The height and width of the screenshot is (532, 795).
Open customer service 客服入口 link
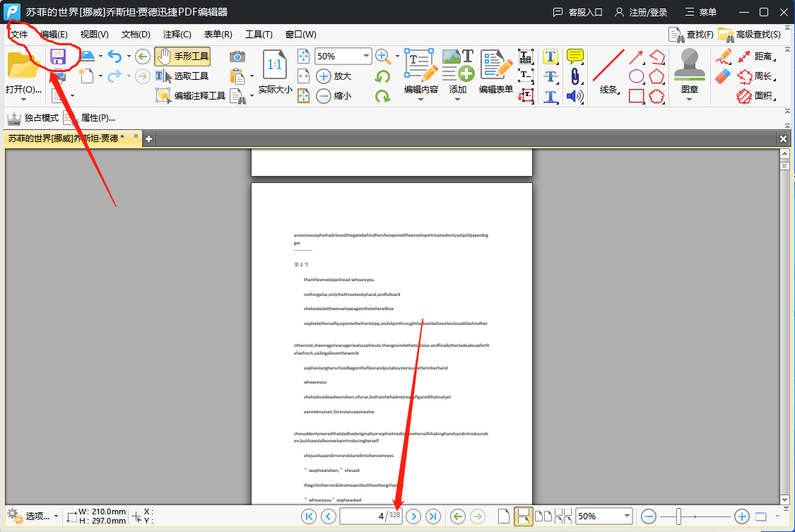(577, 12)
